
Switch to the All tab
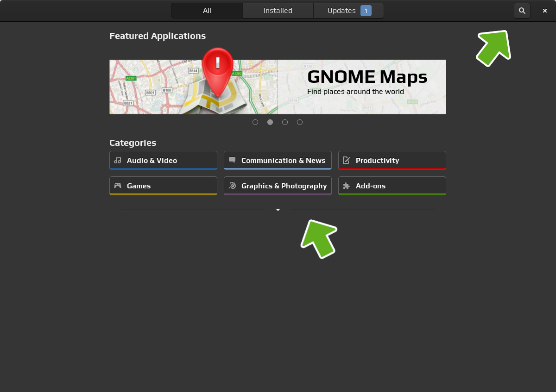[x=207, y=11]
